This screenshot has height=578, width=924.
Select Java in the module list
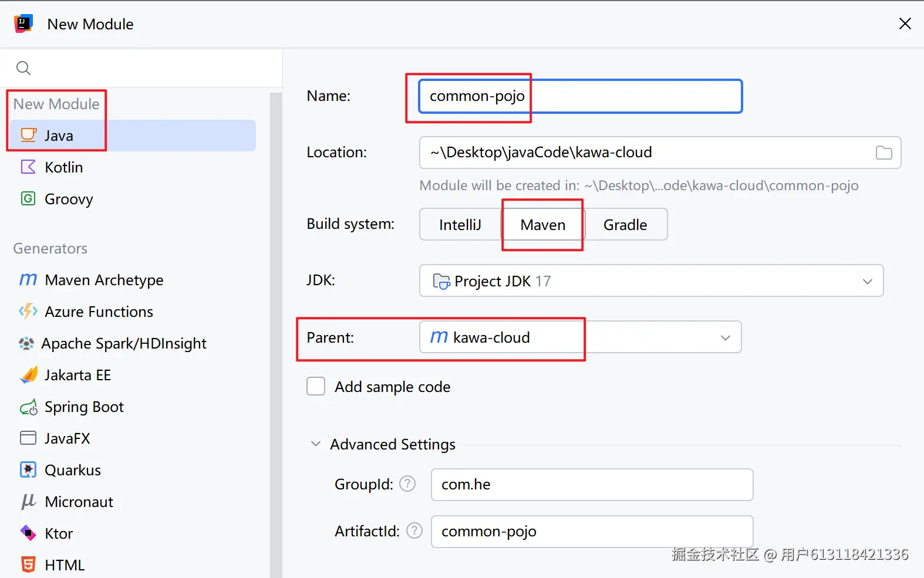click(59, 136)
